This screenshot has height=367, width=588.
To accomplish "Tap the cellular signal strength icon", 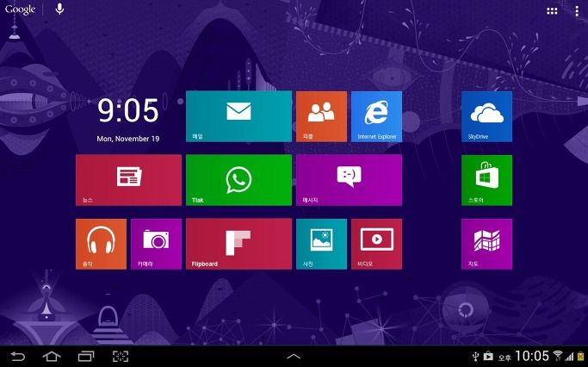I will pyautogui.click(x=570, y=357).
